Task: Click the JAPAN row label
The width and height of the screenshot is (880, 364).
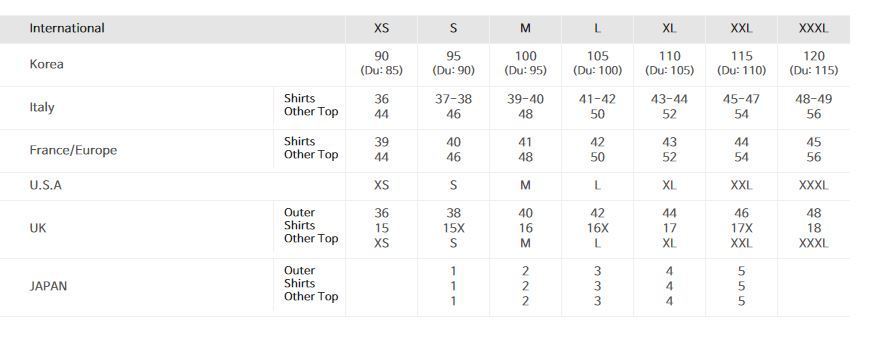Action: pyautogui.click(x=48, y=286)
